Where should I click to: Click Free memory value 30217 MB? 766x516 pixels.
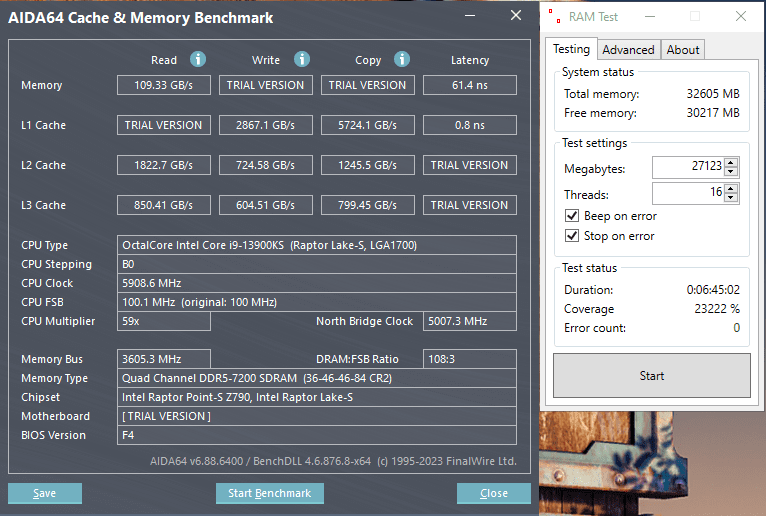713,113
